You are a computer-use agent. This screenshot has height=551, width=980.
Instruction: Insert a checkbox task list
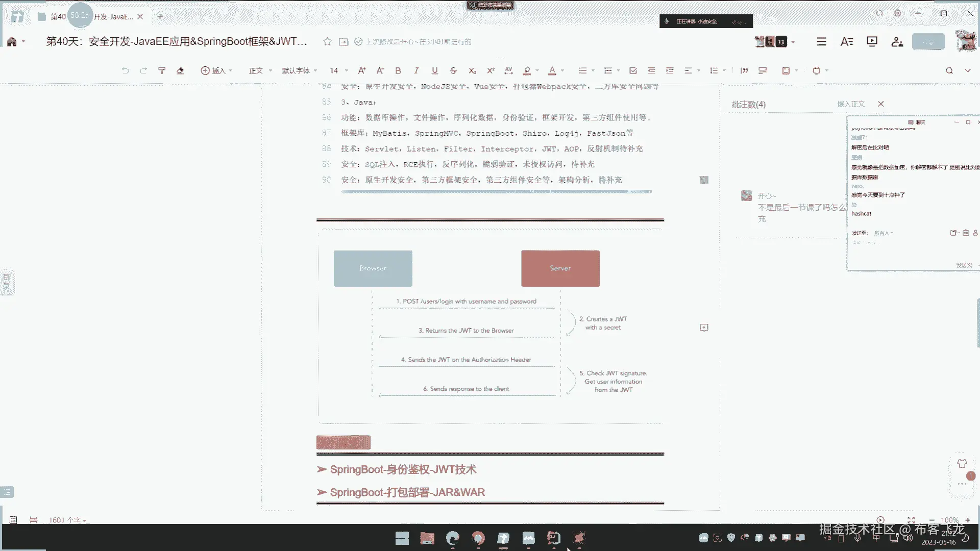pos(633,70)
